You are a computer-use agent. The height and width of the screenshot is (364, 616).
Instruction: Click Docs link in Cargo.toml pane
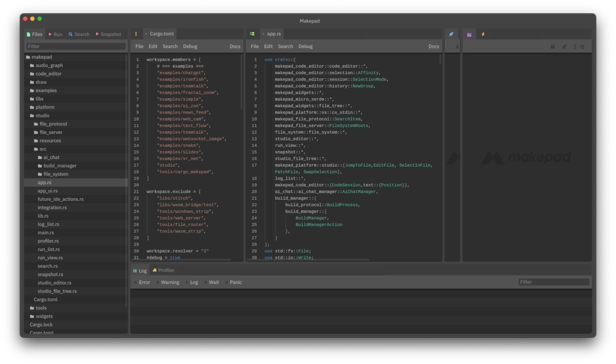pos(235,46)
